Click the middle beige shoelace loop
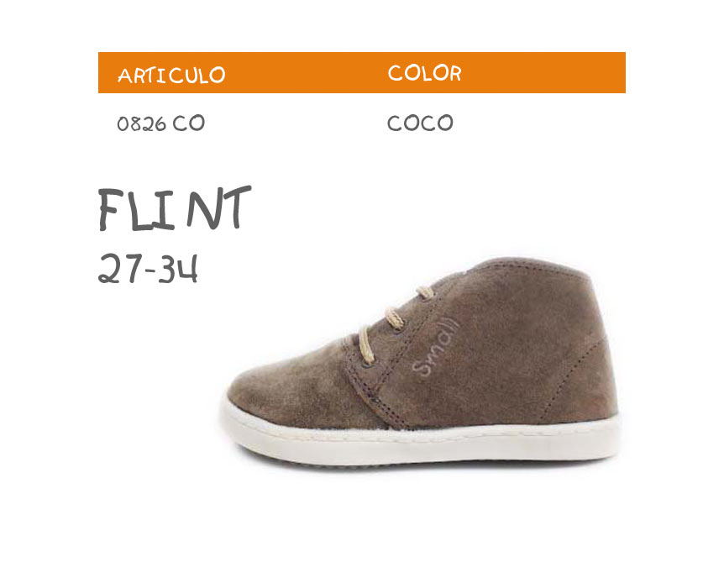 pos(394,318)
